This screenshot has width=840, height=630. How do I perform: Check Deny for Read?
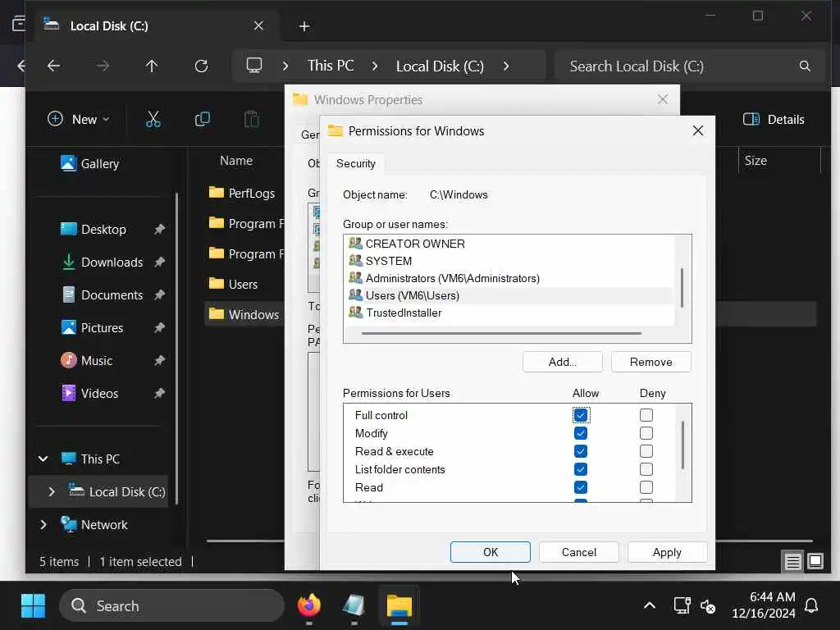[x=646, y=487]
